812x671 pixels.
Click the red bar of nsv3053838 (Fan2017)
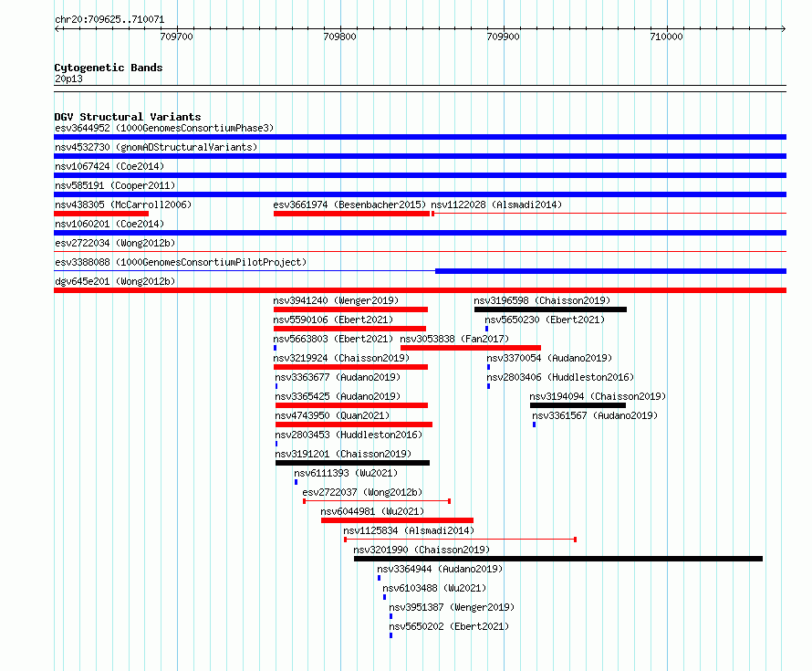(x=471, y=348)
